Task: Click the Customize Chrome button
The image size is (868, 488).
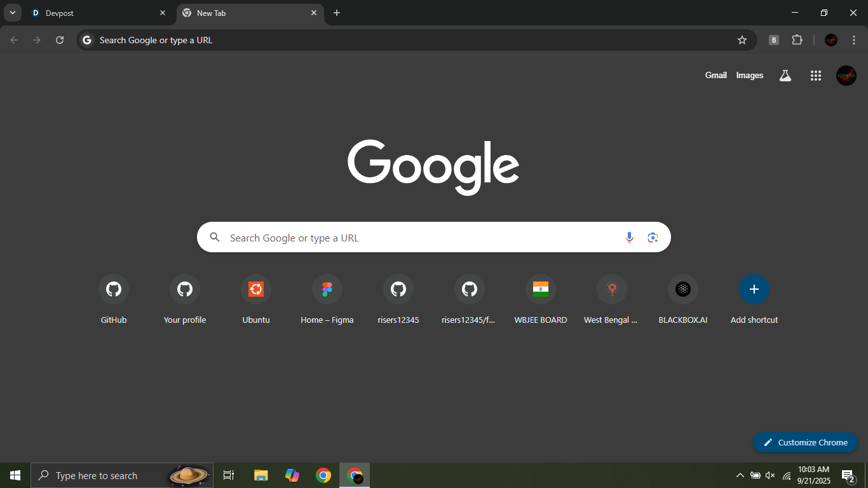Action: [805, 442]
